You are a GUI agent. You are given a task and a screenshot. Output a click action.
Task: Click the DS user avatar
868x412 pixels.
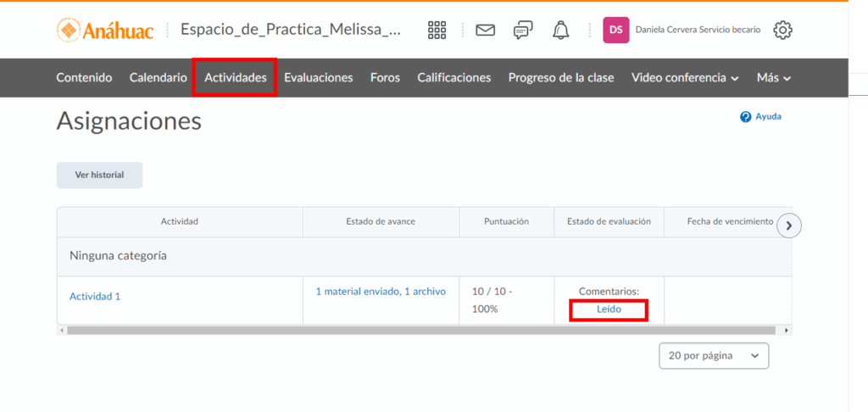(616, 31)
